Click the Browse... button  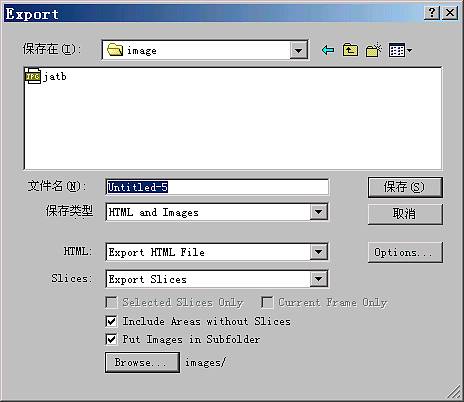coord(142,362)
